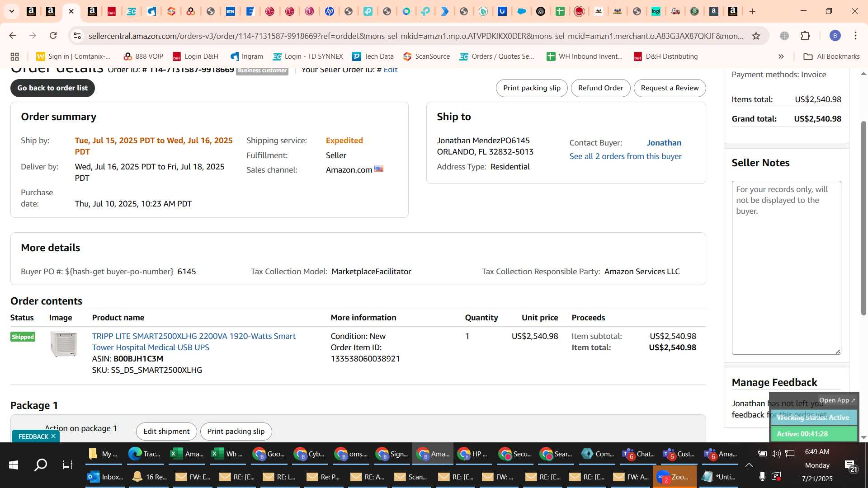
Task: Open Sign in Comtanix bookmark
Action: [74, 56]
